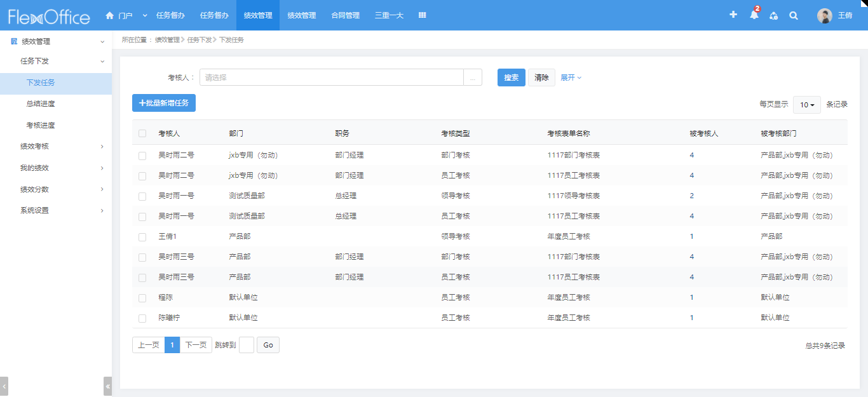Click the 批量新增任务 button
This screenshot has height=397, width=868.
tap(164, 103)
